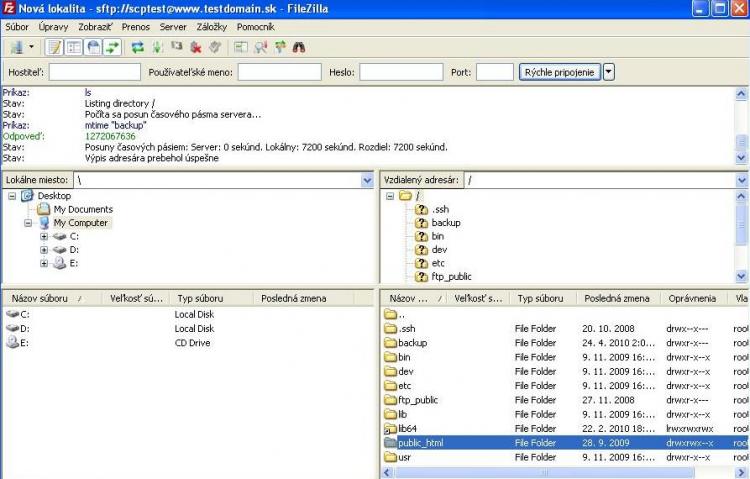750x479 pixels.
Task: Toggle the local directory tree view
Action: click(74, 47)
